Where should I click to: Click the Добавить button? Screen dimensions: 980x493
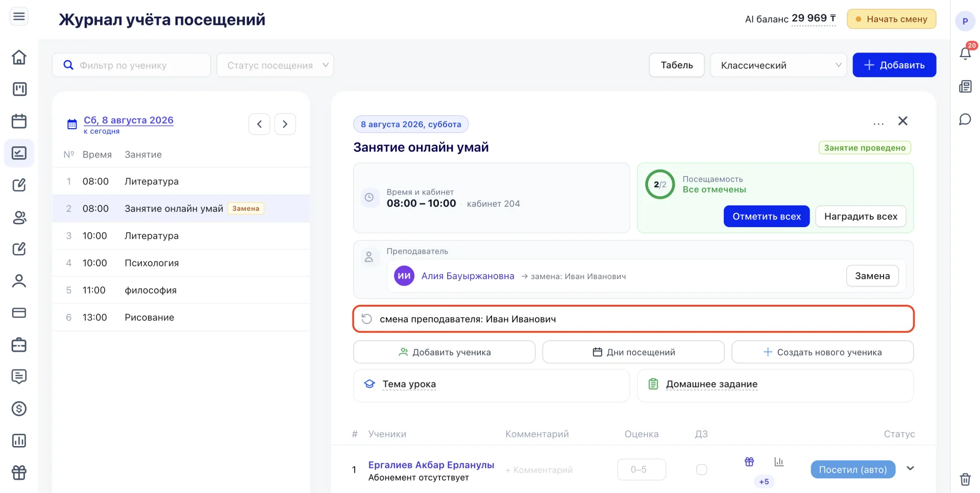point(894,65)
